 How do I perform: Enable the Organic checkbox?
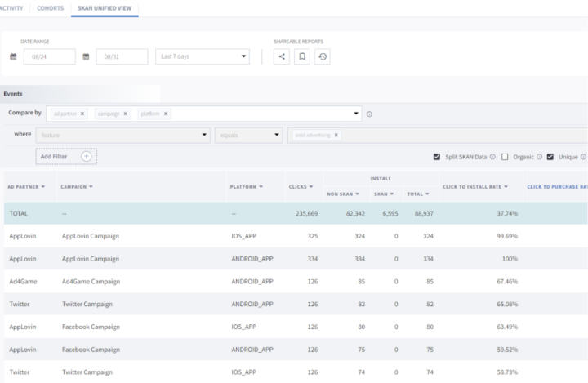pos(505,157)
